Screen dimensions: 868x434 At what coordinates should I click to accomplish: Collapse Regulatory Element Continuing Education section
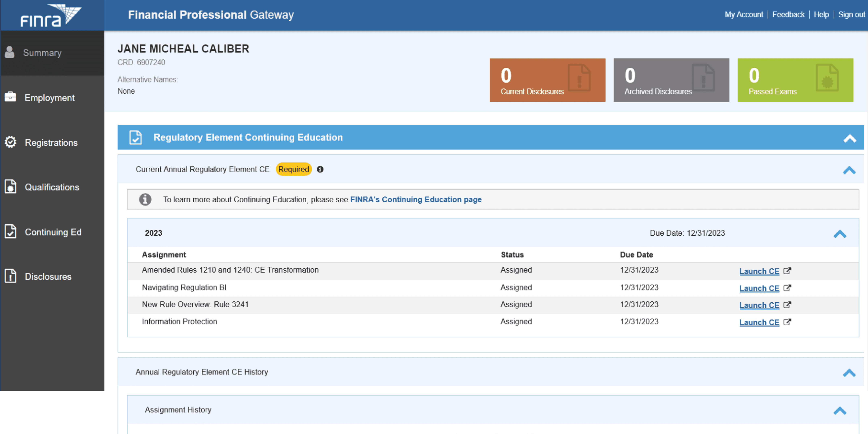[850, 138]
